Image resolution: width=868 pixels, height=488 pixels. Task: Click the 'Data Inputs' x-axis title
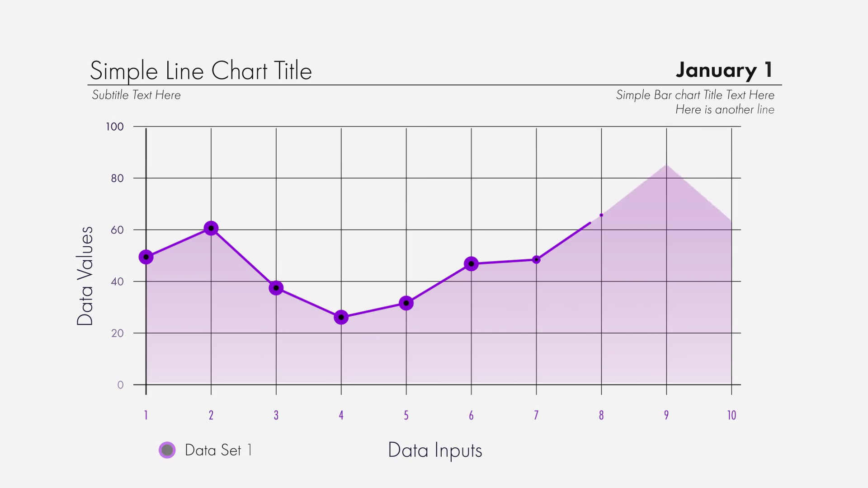click(435, 450)
